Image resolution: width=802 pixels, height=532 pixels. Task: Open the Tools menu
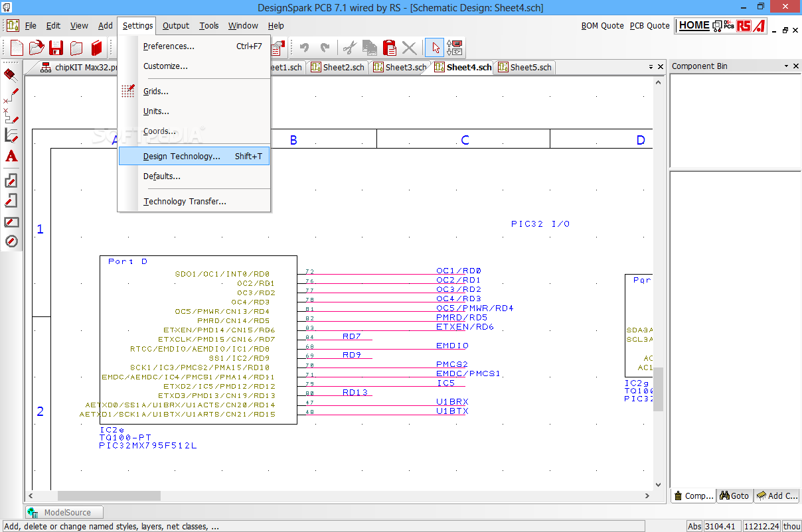click(x=209, y=26)
